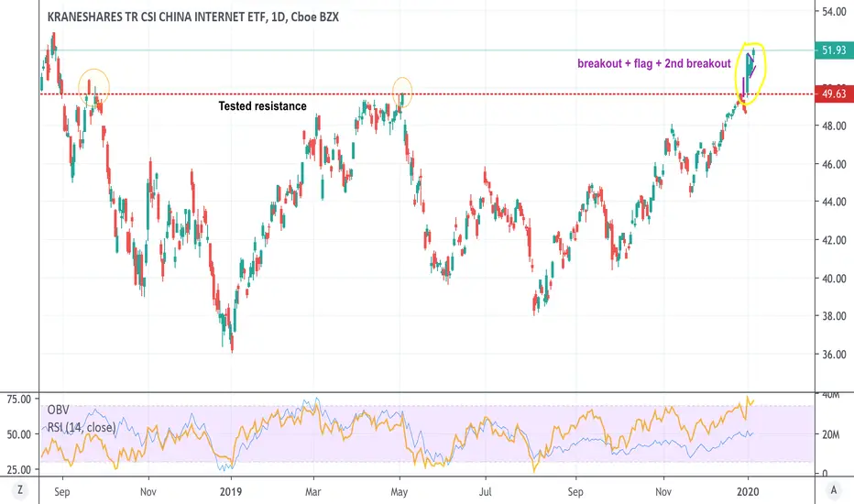The height and width of the screenshot is (504, 854).
Task: Click the RSI 25.00 axis label
Action: [x=19, y=469]
